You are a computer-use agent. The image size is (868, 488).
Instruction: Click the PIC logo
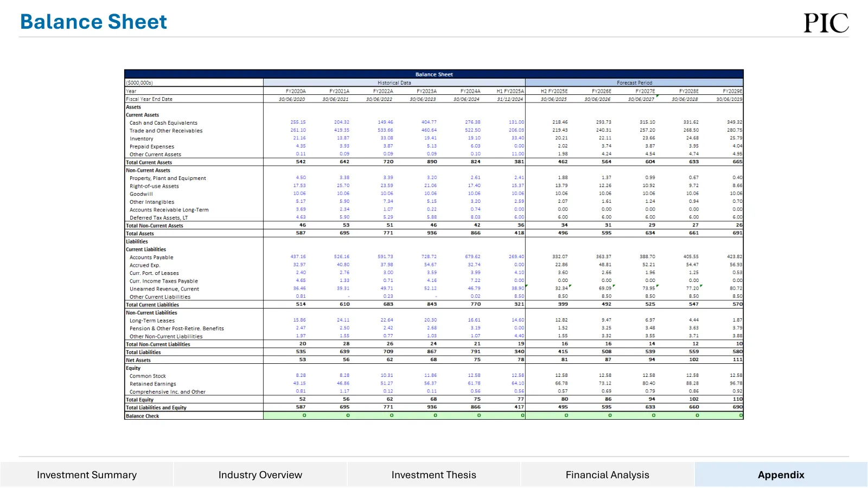tap(826, 23)
